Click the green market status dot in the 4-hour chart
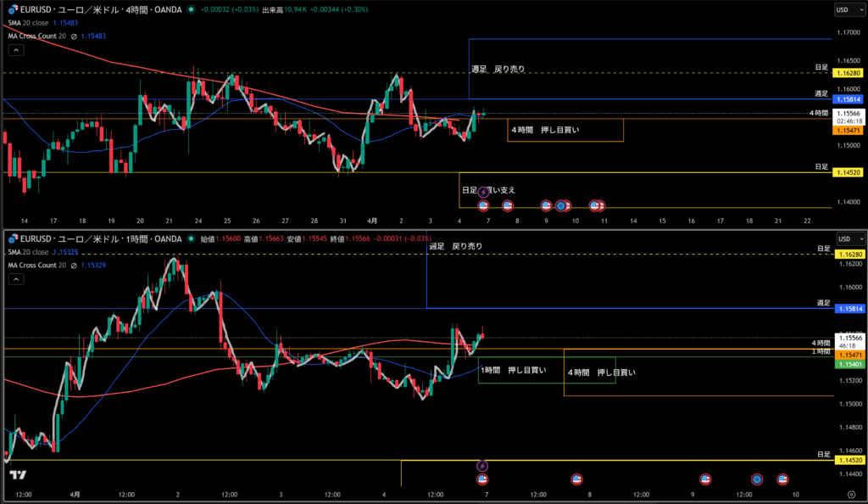868x504 pixels. click(x=190, y=9)
